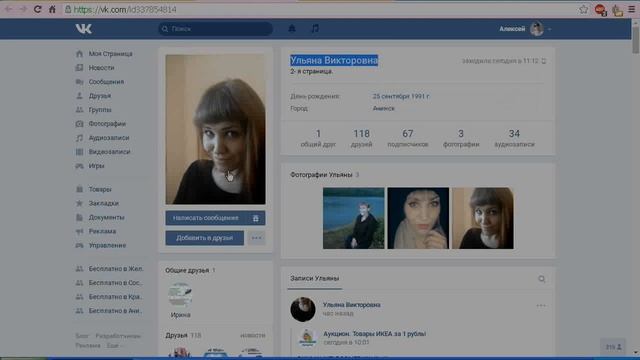
Task: Click the Разработчикам footer link
Action: (118, 336)
